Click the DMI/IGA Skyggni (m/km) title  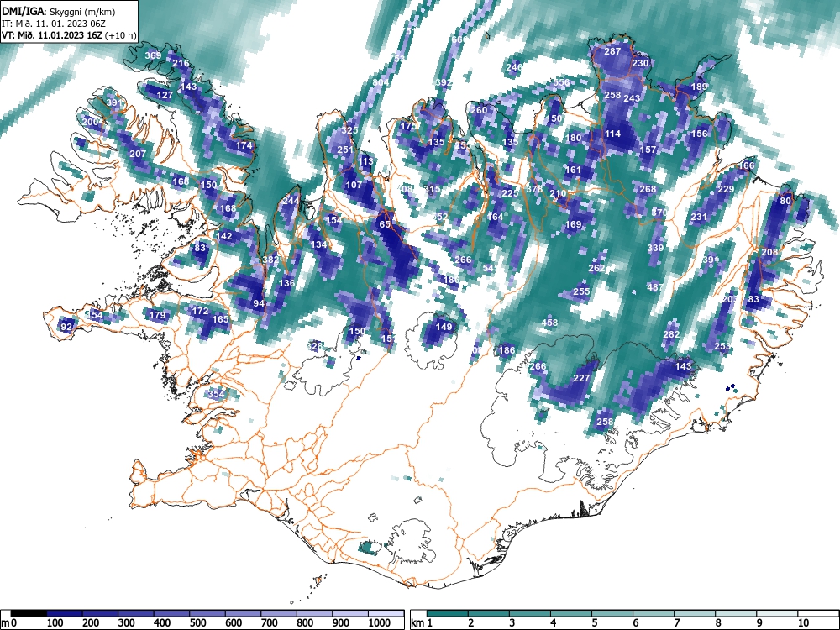tap(58, 11)
